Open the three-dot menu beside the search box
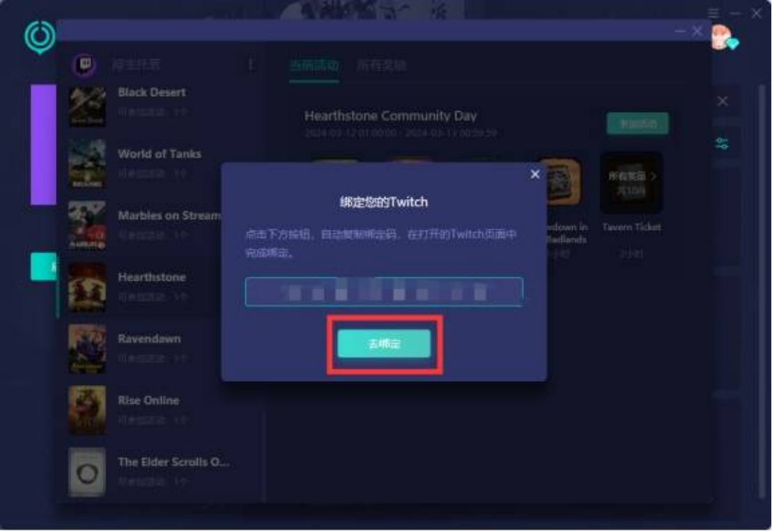772x532 pixels. [251, 65]
